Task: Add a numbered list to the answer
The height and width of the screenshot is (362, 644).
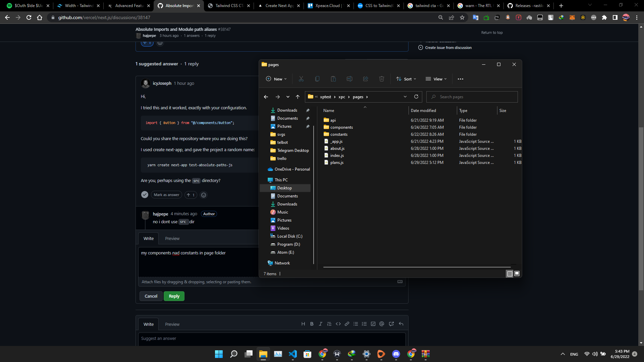Action: (x=364, y=324)
